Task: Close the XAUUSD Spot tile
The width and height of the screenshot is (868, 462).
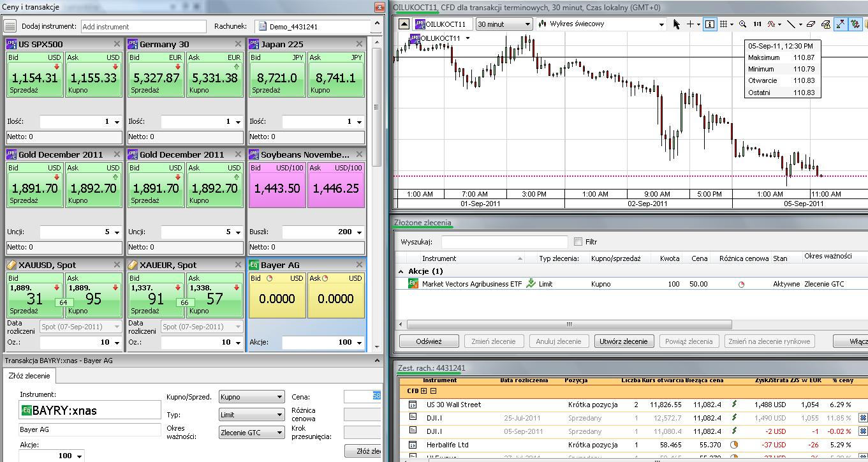Action: pos(117,265)
